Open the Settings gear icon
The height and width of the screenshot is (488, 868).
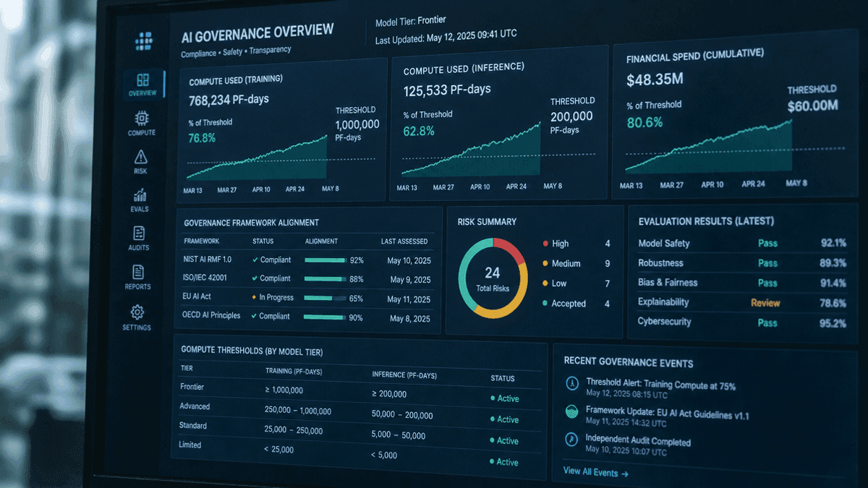137,312
